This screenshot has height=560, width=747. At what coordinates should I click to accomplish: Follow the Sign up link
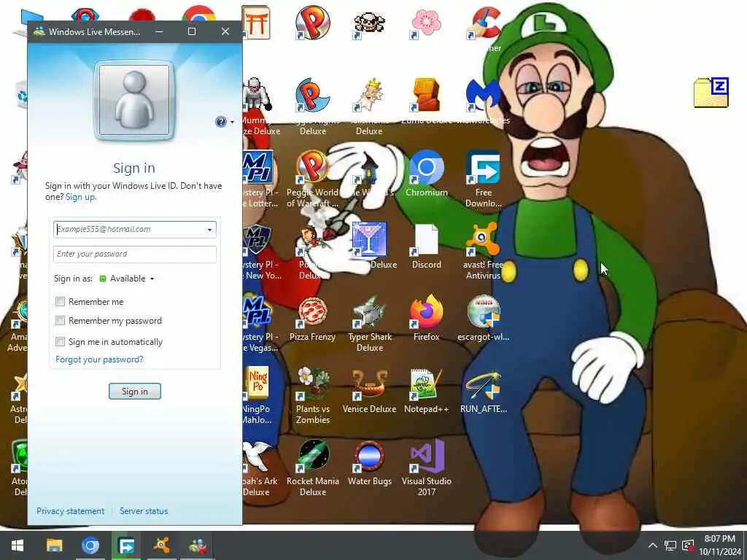(x=80, y=197)
